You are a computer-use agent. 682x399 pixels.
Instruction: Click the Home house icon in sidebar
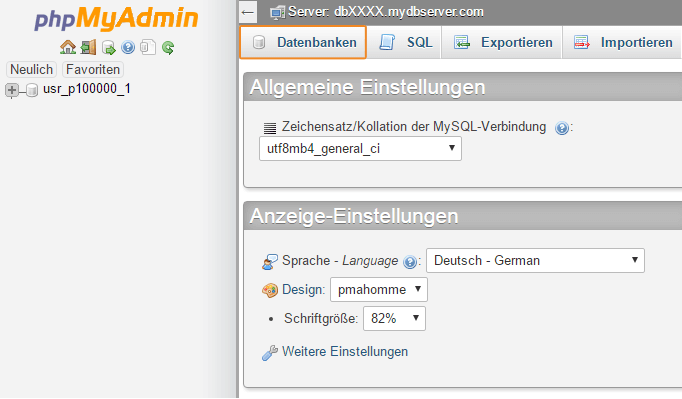point(67,47)
